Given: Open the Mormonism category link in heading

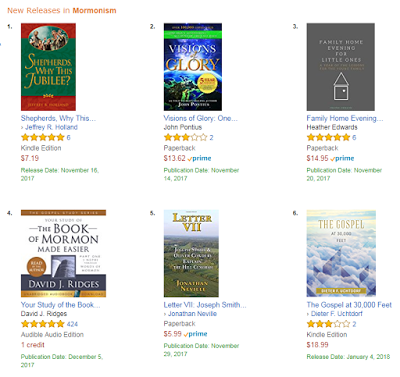Looking at the screenshot, I should click(x=94, y=10).
